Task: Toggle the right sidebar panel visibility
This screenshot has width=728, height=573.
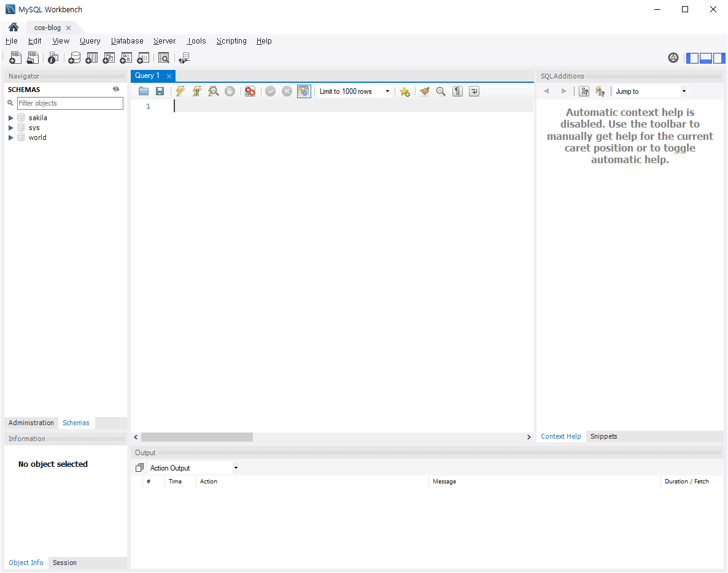Action: (x=719, y=58)
